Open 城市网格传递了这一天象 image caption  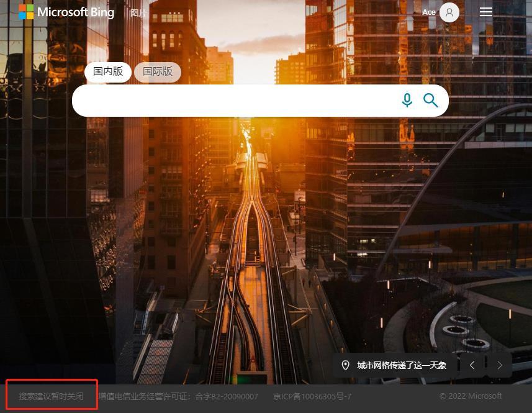(x=402, y=365)
